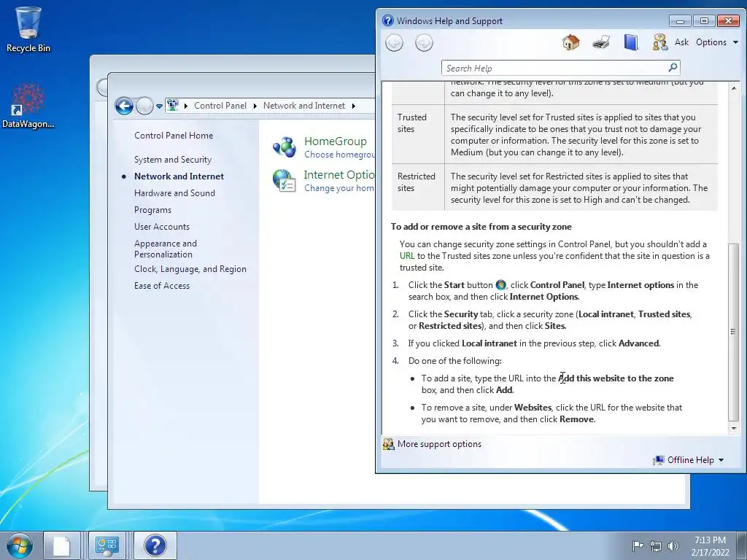Click Choose homegroup options link

339,155
